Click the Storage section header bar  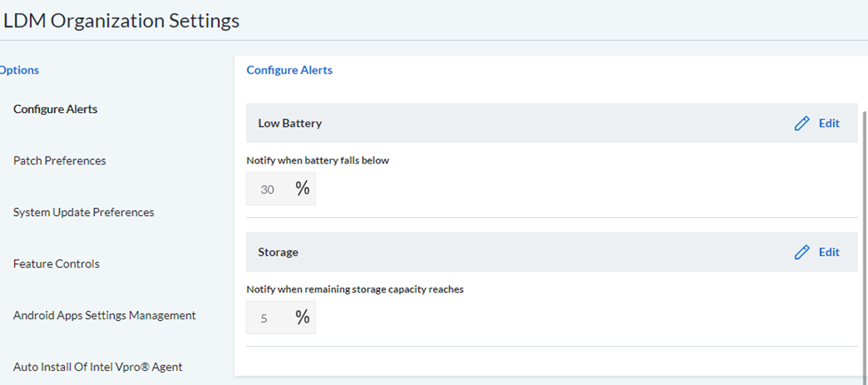tap(552, 253)
